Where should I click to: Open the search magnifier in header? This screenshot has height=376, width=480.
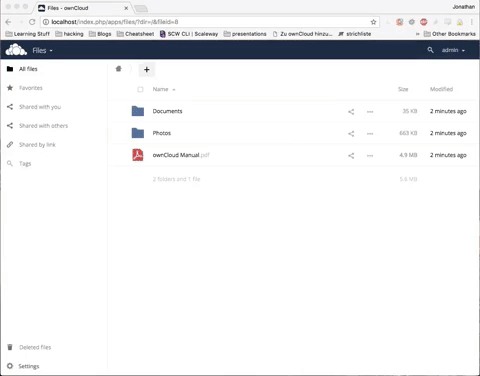430,50
